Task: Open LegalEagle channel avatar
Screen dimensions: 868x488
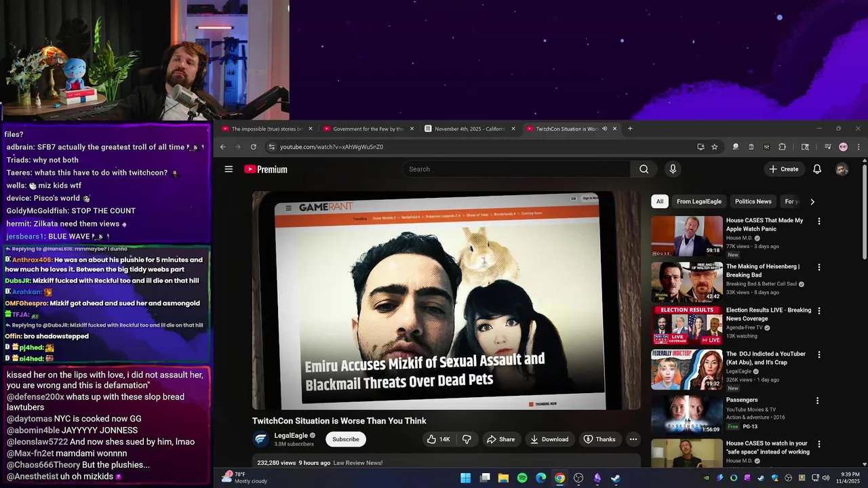Action: click(x=261, y=439)
